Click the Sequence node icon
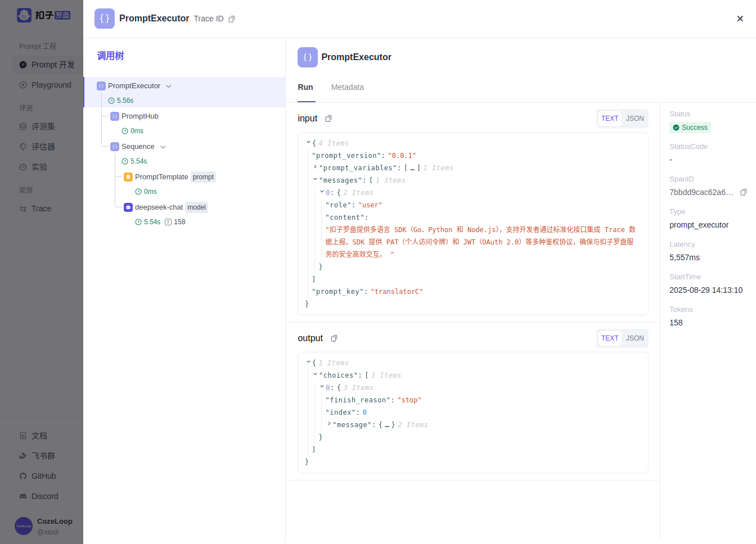The height and width of the screenshot is (544, 756). click(x=115, y=147)
